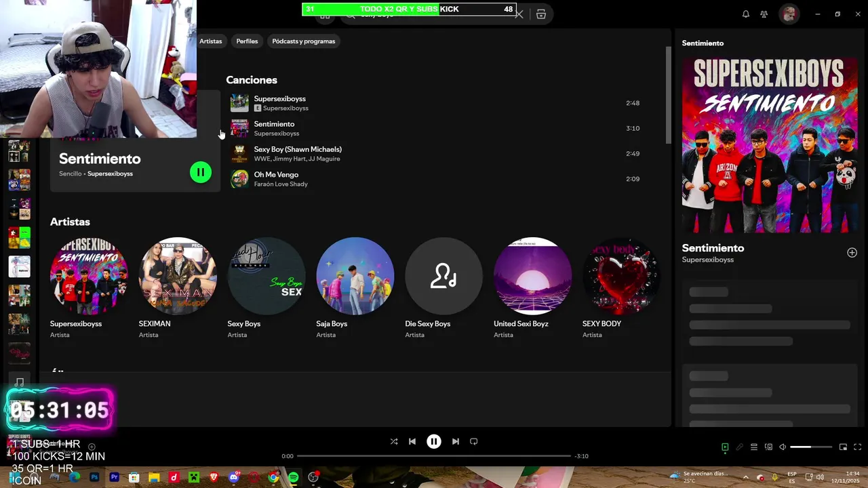Open Google Chrome from the taskbar
868x488 pixels.
[273, 477]
